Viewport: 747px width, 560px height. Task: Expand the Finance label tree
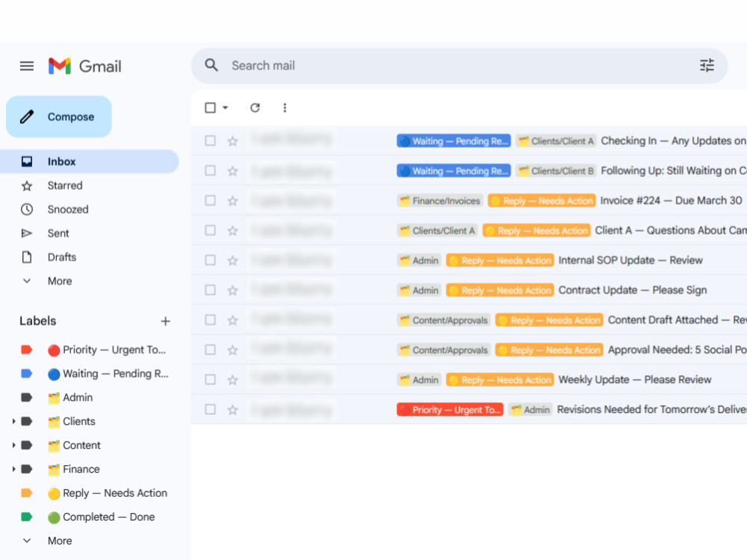(13, 469)
